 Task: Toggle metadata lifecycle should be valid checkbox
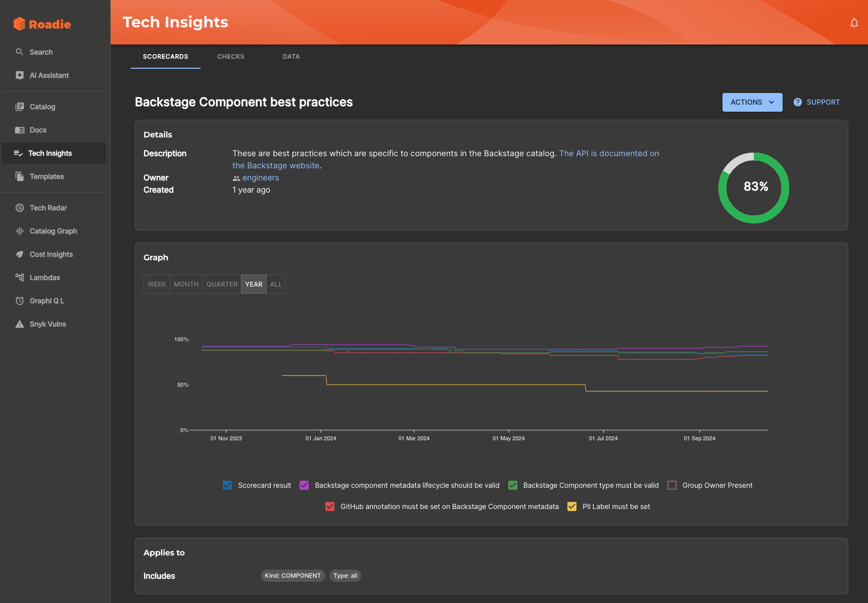(304, 485)
